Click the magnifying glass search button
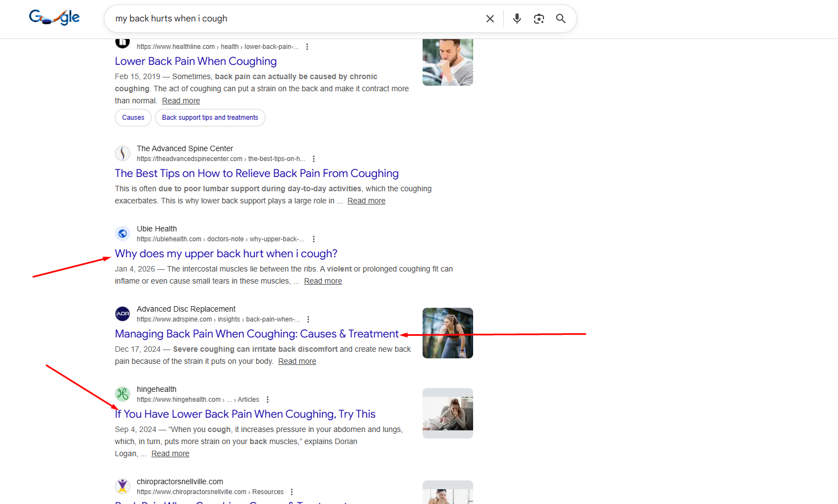 560,19
